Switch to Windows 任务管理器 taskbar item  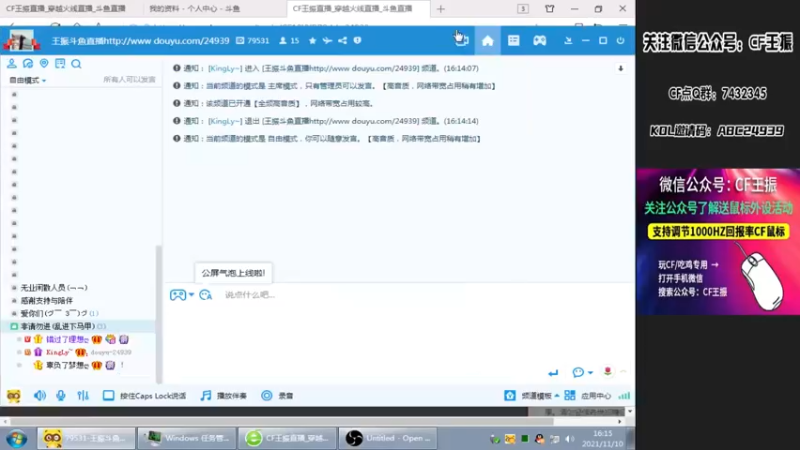click(186, 438)
